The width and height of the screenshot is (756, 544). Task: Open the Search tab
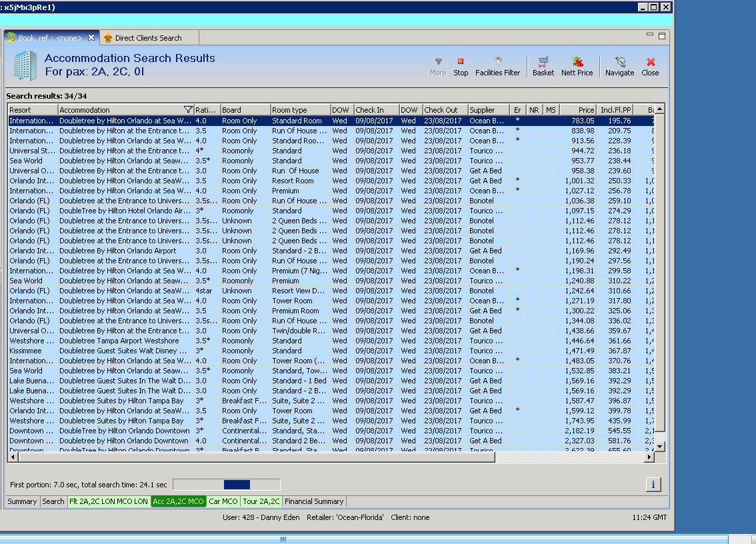[53, 501]
